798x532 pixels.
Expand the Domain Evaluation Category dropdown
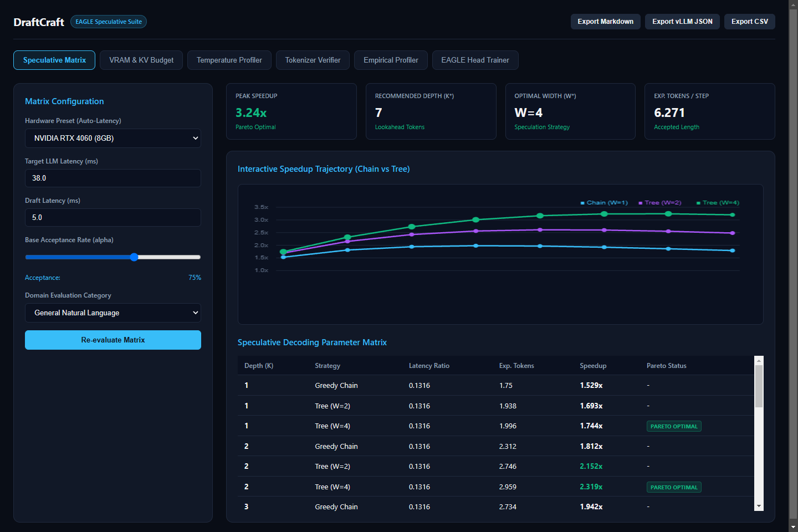click(113, 313)
